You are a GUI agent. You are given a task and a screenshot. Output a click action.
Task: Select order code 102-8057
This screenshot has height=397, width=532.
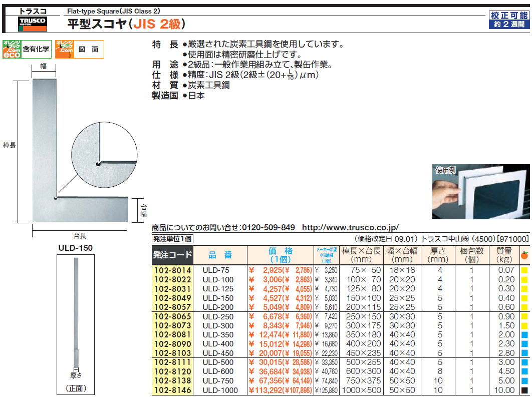coord(173,307)
